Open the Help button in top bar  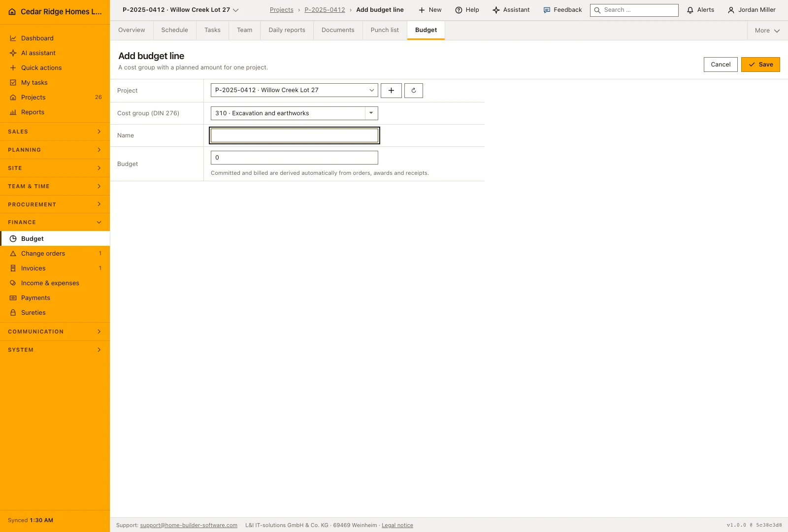(467, 10)
